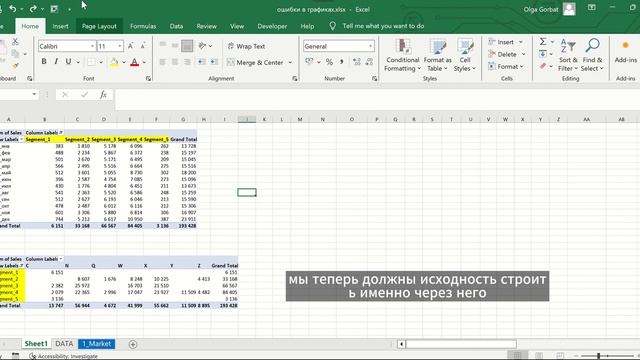The height and width of the screenshot is (360, 640).
Task: Open the Data ribbon tab
Action: (176, 26)
